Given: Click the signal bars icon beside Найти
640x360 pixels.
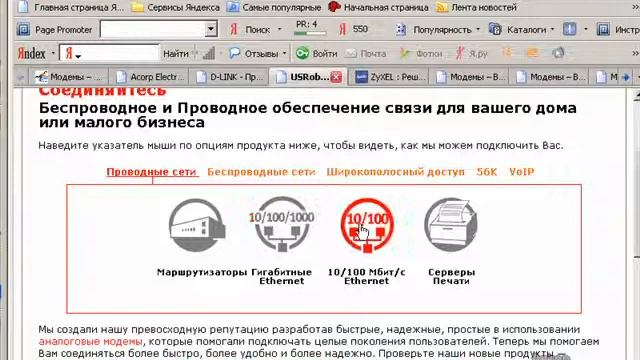Looking at the screenshot, I should click(x=209, y=53).
